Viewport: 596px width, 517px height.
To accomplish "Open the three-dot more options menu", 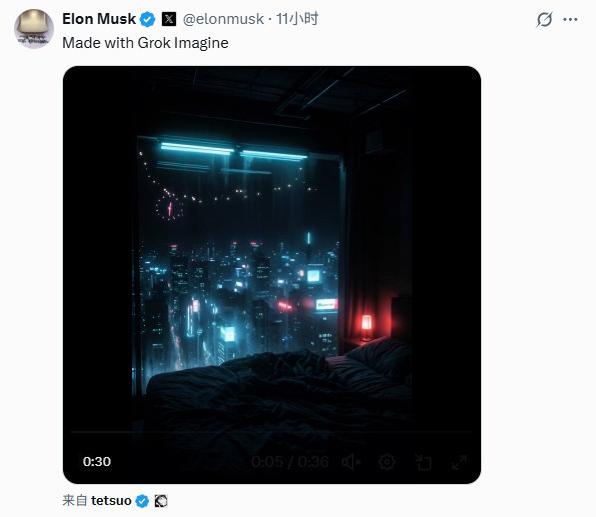I will pyautogui.click(x=570, y=19).
